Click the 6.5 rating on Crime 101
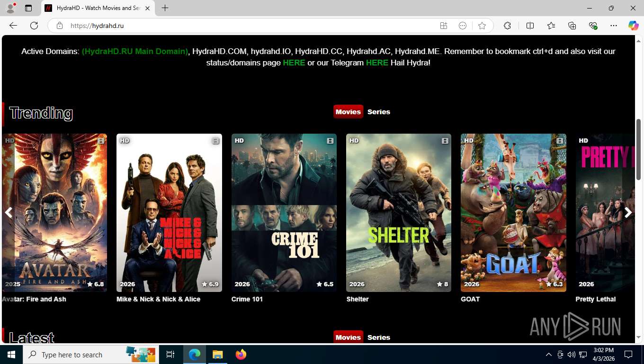The height and width of the screenshot is (364, 644). tap(325, 284)
